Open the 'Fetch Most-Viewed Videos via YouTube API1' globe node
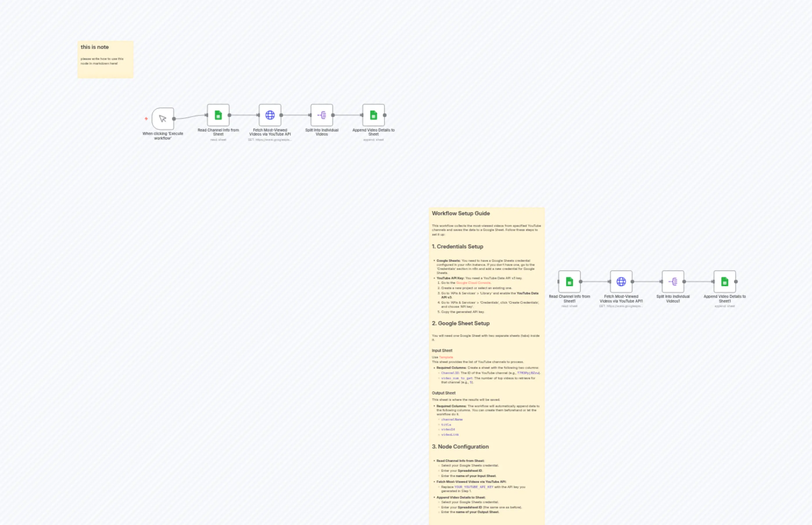812x525 pixels. (621, 282)
